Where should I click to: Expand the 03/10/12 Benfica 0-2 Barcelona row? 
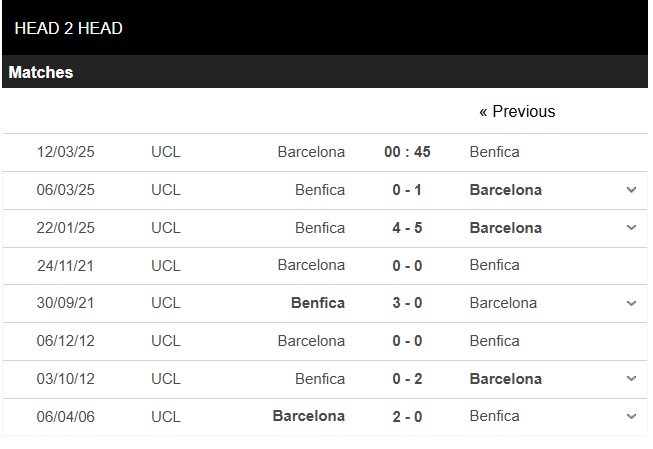pyautogui.click(x=631, y=379)
